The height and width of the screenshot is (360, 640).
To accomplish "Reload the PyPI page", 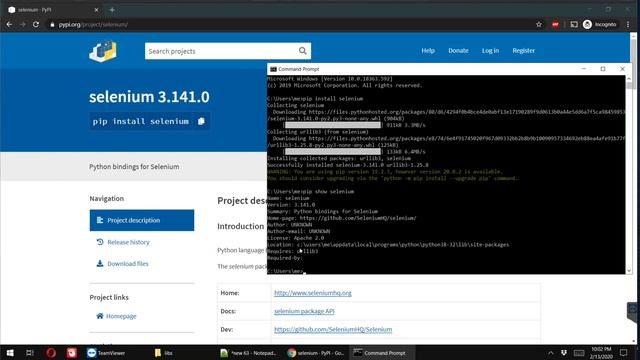I will point(36,24).
